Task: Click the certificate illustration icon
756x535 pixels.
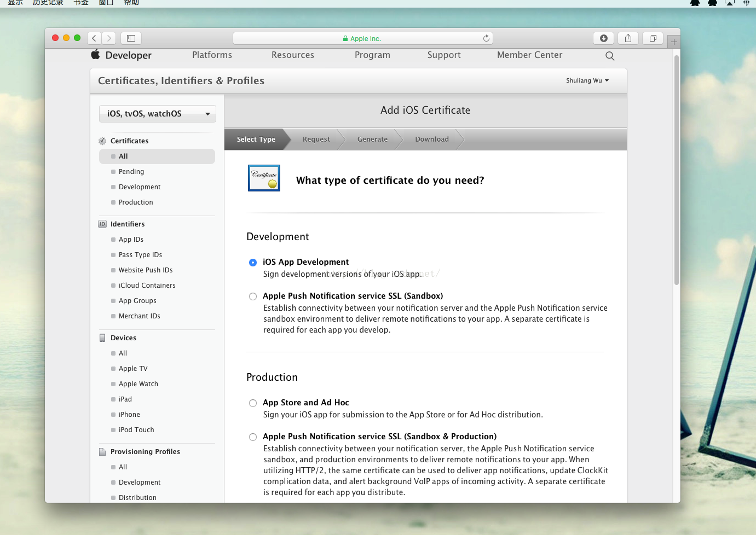Action: [x=264, y=178]
